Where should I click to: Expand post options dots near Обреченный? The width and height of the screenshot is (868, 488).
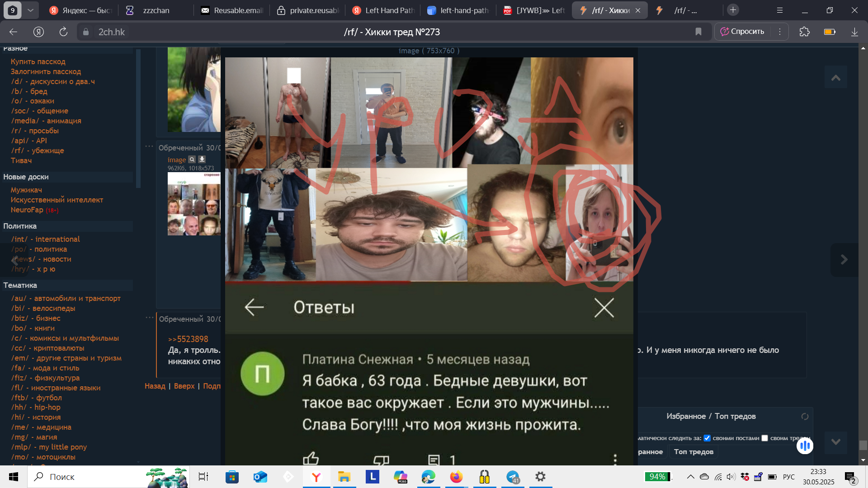tap(149, 146)
